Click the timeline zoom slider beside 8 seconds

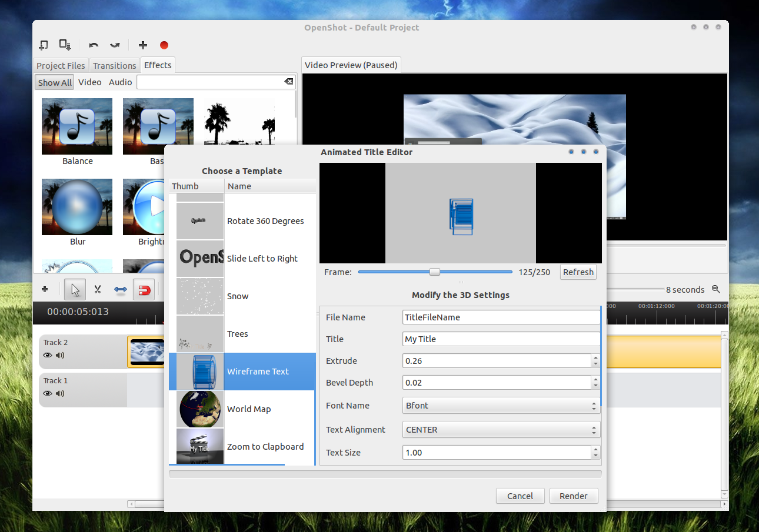(635, 289)
